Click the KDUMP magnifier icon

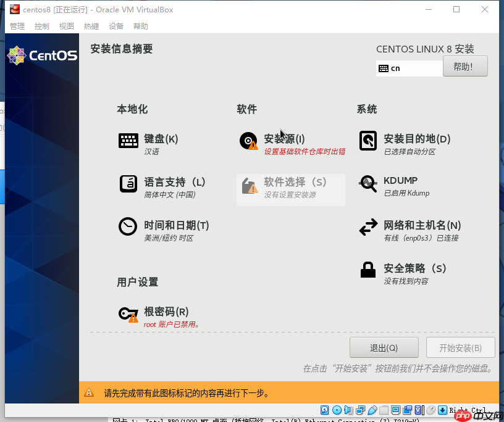tap(368, 184)
